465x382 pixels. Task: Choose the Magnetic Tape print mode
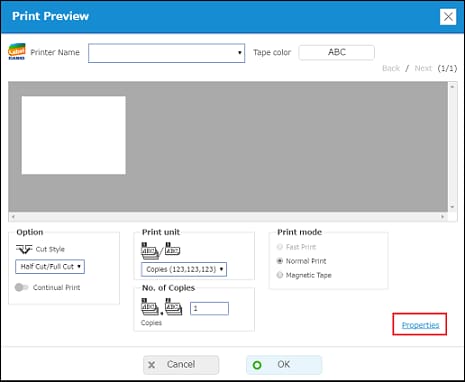click(x=280, y=275)
